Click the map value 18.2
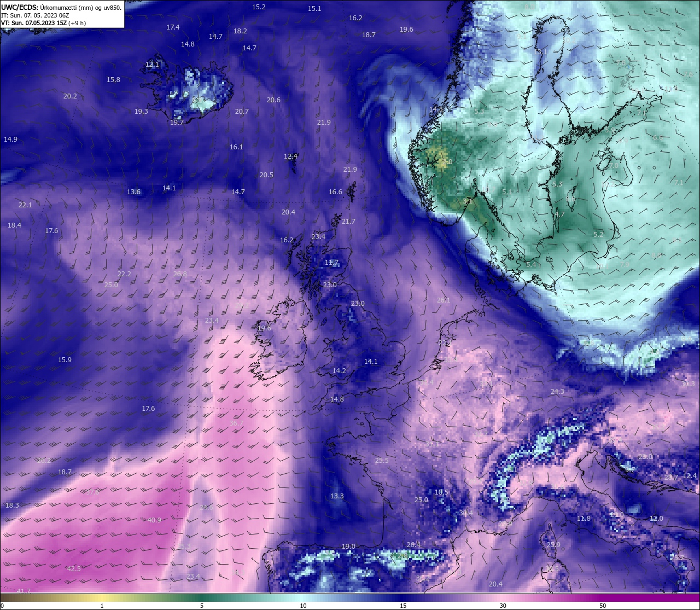 (240, 31)
